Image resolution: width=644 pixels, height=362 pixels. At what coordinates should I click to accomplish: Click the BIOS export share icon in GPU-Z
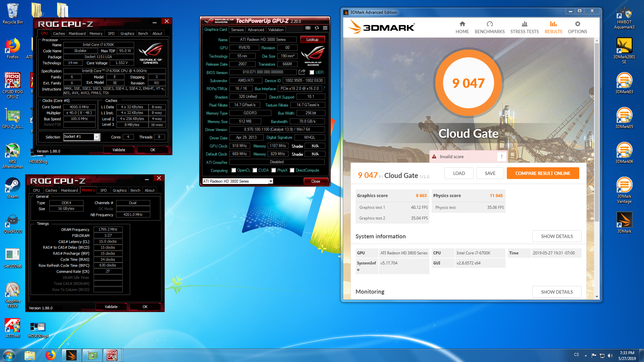point(302,72)
